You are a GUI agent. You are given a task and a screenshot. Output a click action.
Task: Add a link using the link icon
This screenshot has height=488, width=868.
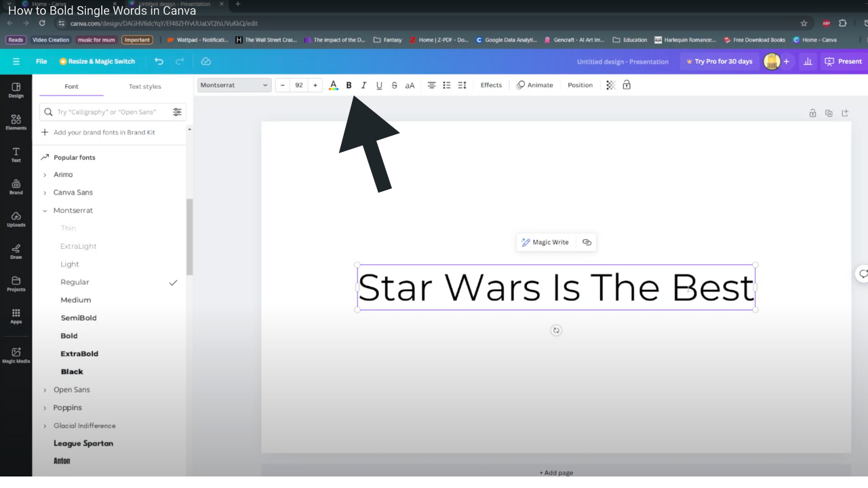tap(587, 243)
